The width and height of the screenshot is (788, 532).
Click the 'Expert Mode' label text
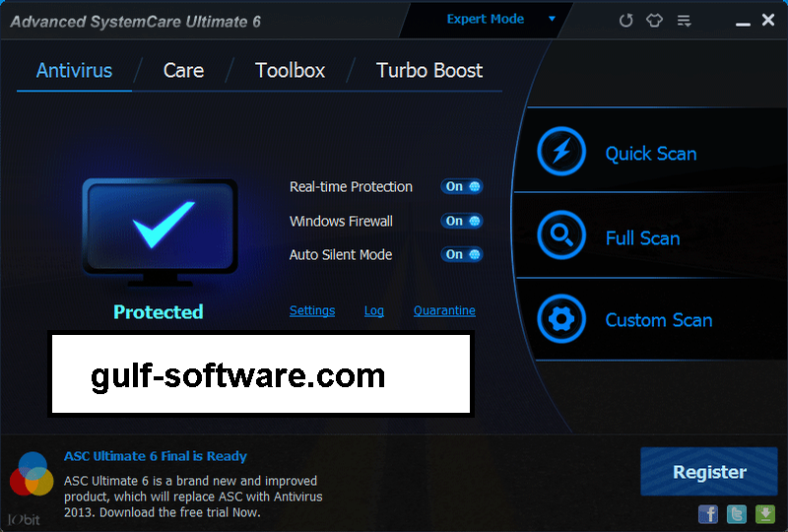(486, 19)
